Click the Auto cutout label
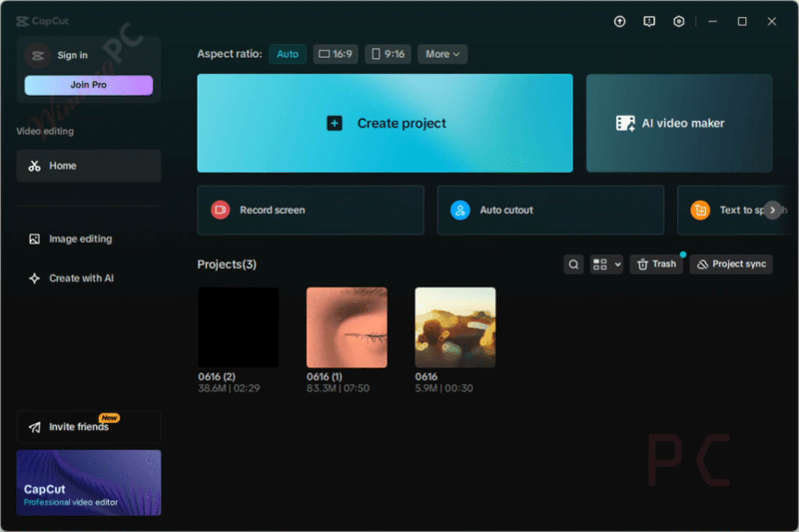799x532 pixels. (x=506, y=210)
